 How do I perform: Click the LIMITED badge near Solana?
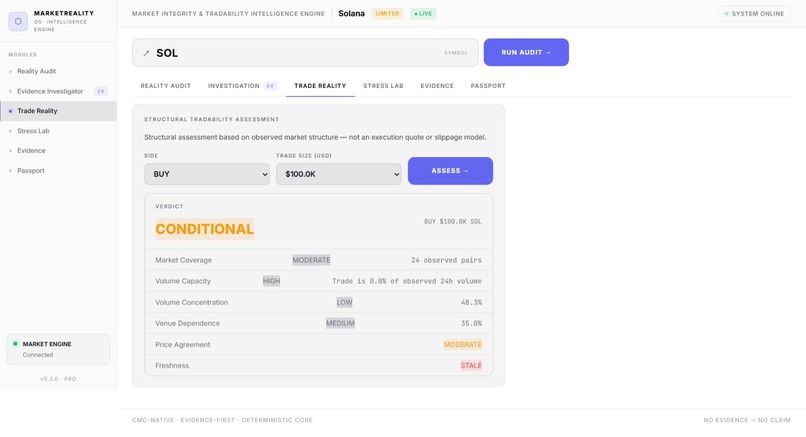coord(387,13)
